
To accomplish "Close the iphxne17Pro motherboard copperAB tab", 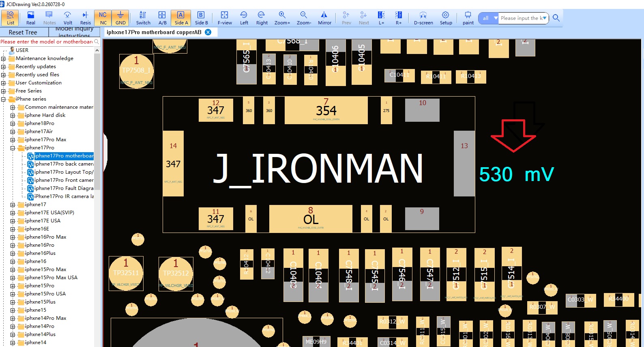I will (208, 32).
